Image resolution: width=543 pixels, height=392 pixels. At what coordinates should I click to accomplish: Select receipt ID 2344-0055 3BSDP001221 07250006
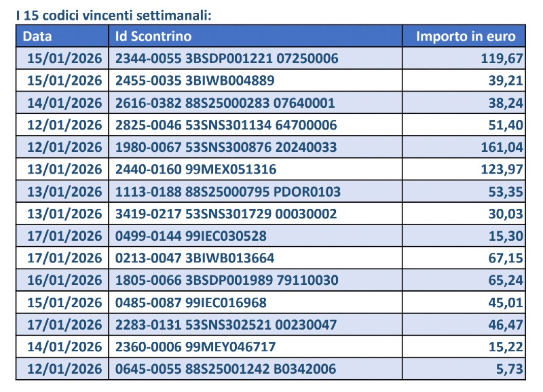pyautogui.click(x=227, y=58)
